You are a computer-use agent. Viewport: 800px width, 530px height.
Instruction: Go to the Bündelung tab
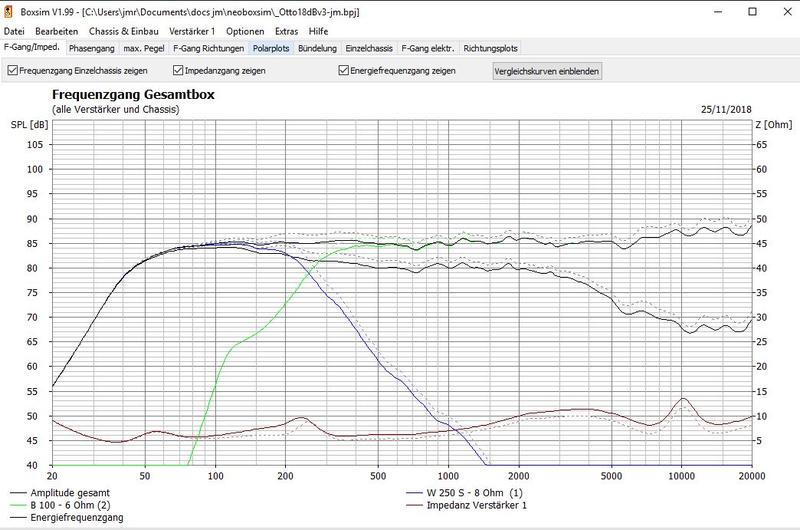tap(318, 47)
